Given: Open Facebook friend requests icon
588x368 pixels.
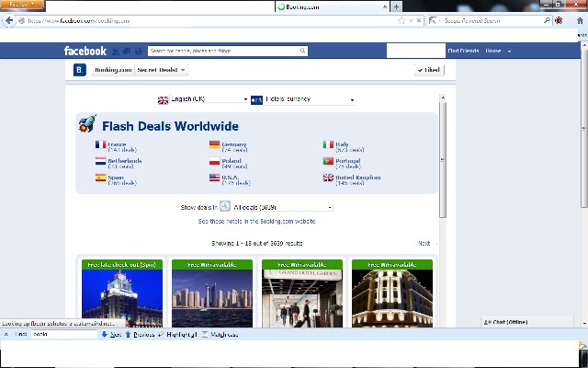Looking at the screenshot, I should pos(116,52).
